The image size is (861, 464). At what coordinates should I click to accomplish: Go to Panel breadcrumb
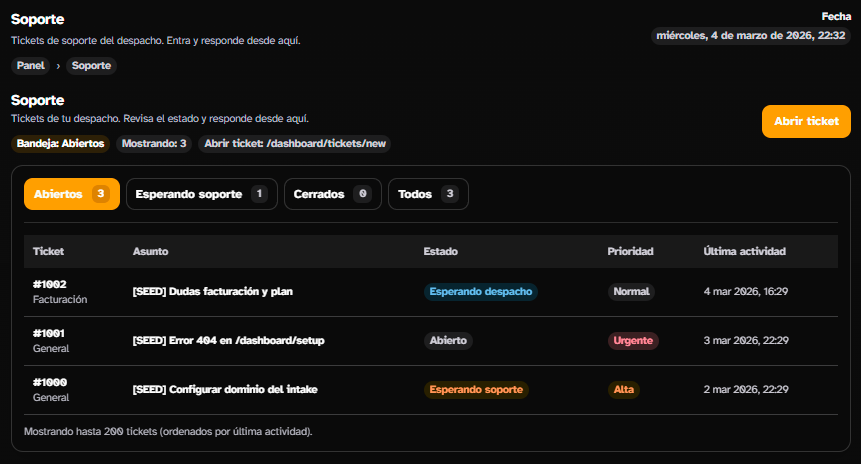click(31, 66)
